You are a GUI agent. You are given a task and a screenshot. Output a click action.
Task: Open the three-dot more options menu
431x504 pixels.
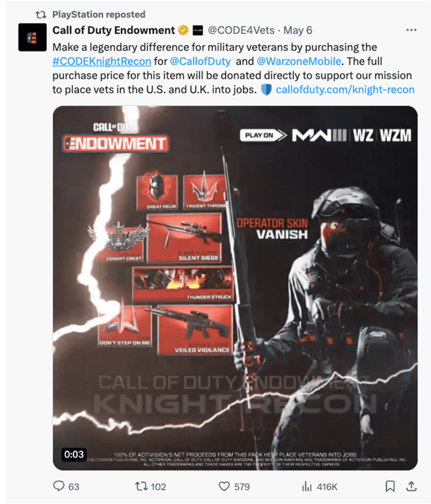[411, 30]
